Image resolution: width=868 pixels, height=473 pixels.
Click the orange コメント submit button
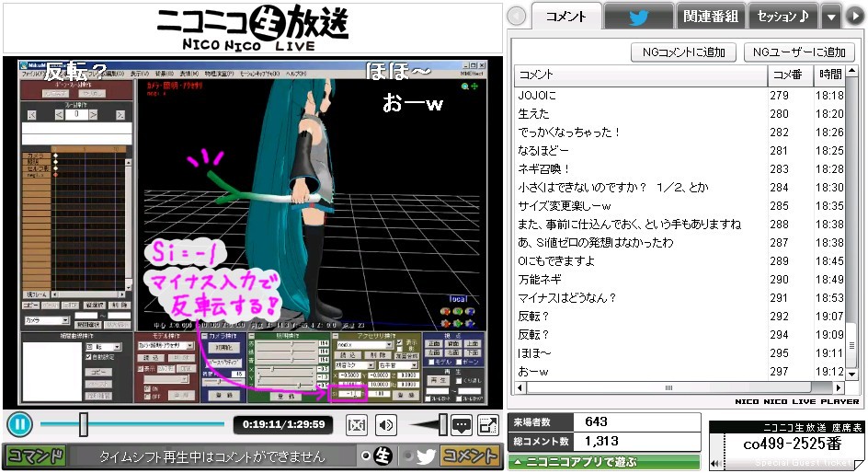tap(470, 456)
